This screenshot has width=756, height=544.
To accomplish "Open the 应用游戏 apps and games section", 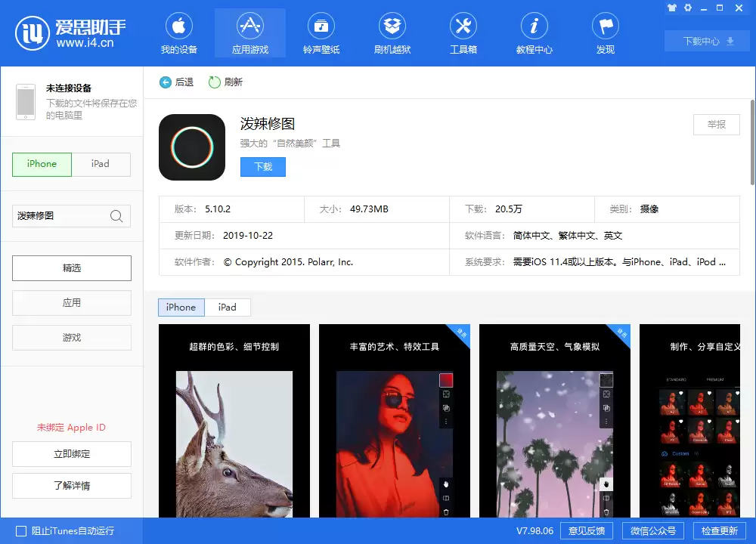I will coord(249,33).
